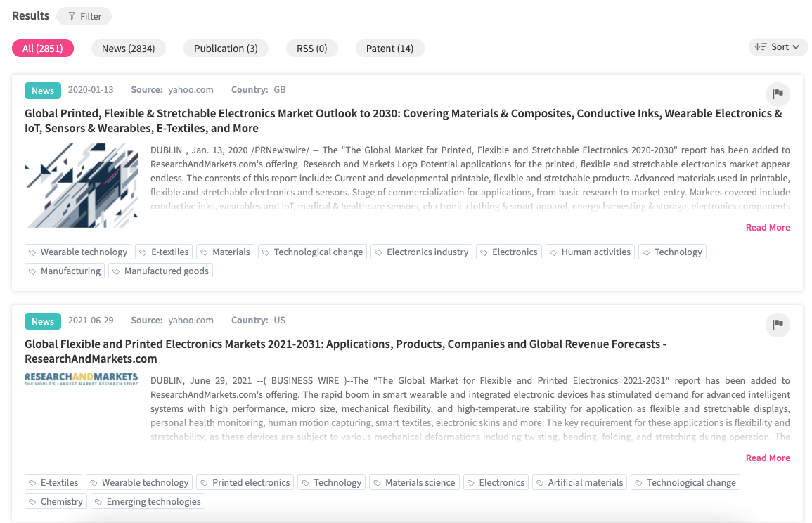Image resolution: width=812 pixels, height=523 pixels.
Task: Click the Artificial materials tag
Action: 579,482
